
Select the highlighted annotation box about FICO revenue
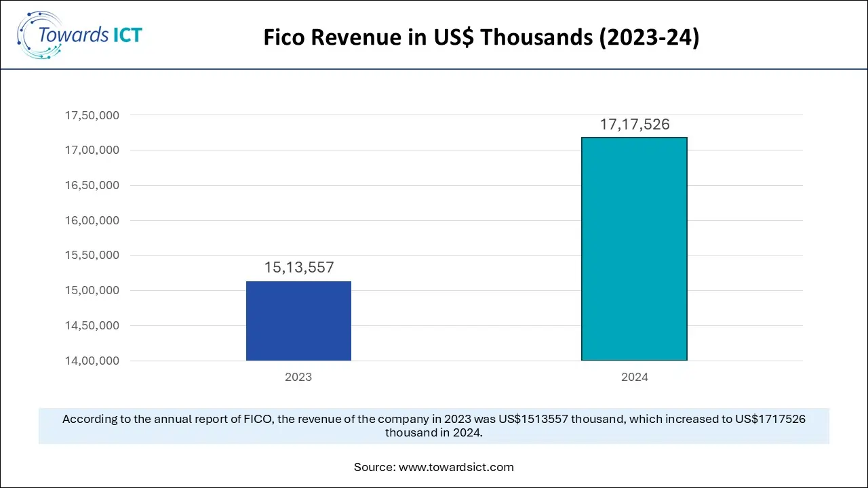(434, 426)
